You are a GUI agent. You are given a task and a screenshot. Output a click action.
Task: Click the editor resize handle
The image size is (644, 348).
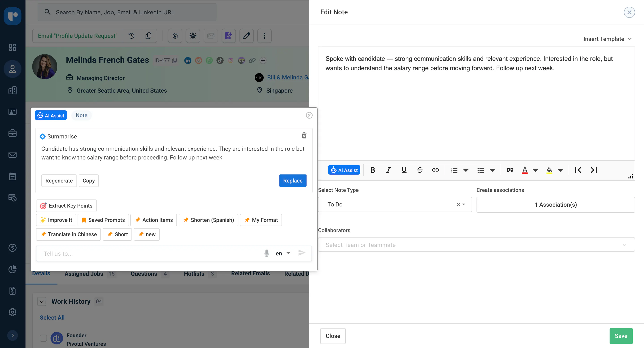[631, 176]
